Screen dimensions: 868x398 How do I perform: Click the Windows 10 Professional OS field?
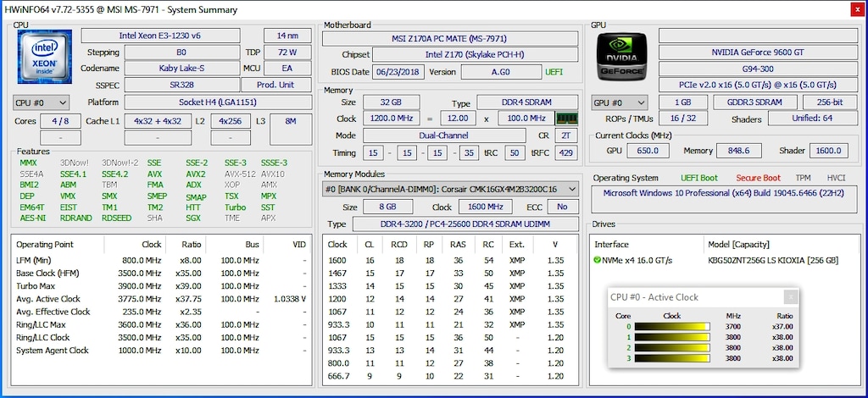pos(724,199)
